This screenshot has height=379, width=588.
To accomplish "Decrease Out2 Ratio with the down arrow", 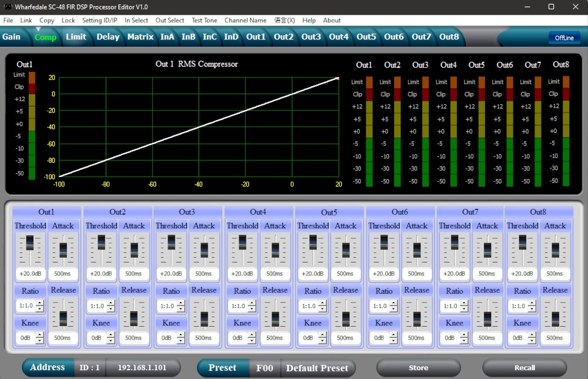I will (x=111, y=309).
